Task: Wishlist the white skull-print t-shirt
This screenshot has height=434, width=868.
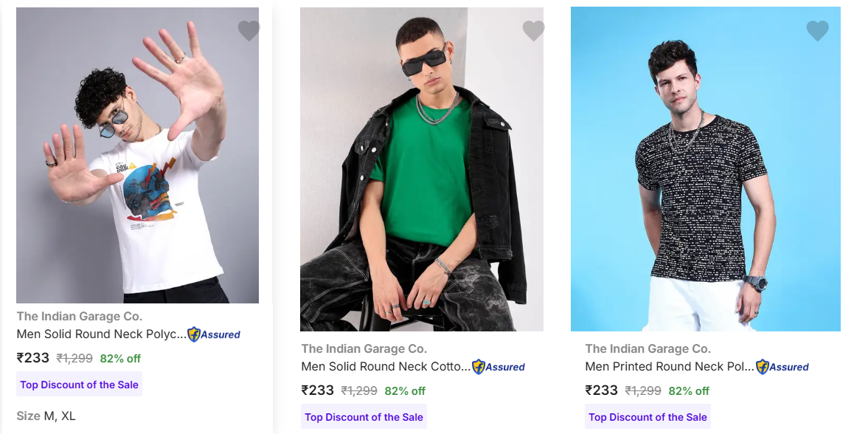Action: [x=249, y=31]
